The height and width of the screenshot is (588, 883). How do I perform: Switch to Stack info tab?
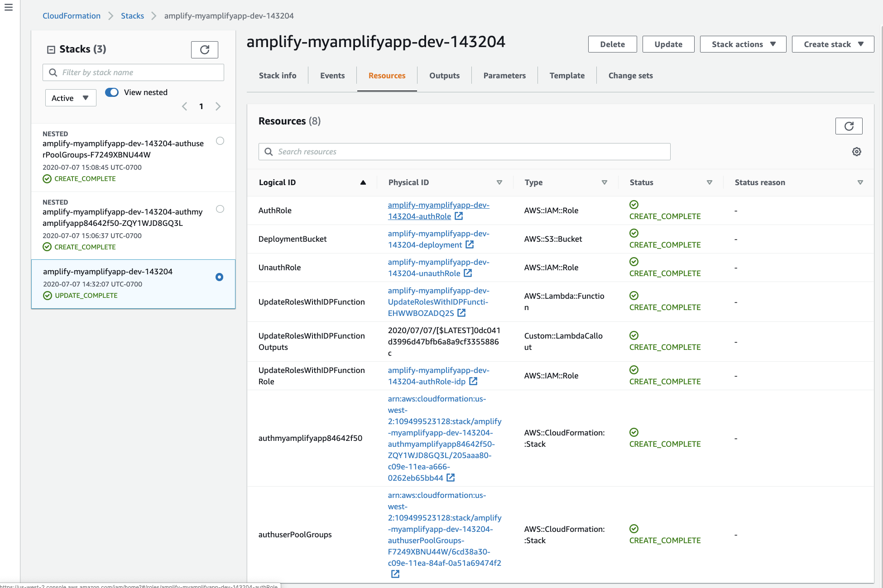pos(278,76)
